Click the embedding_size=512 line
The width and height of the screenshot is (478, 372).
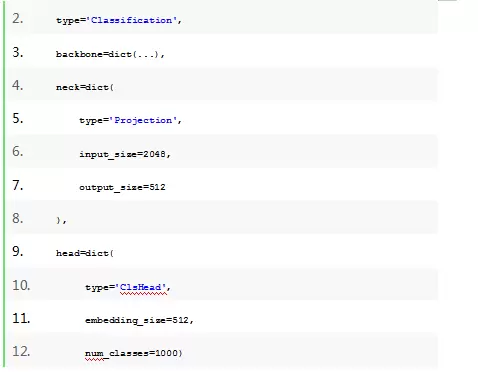139,320
